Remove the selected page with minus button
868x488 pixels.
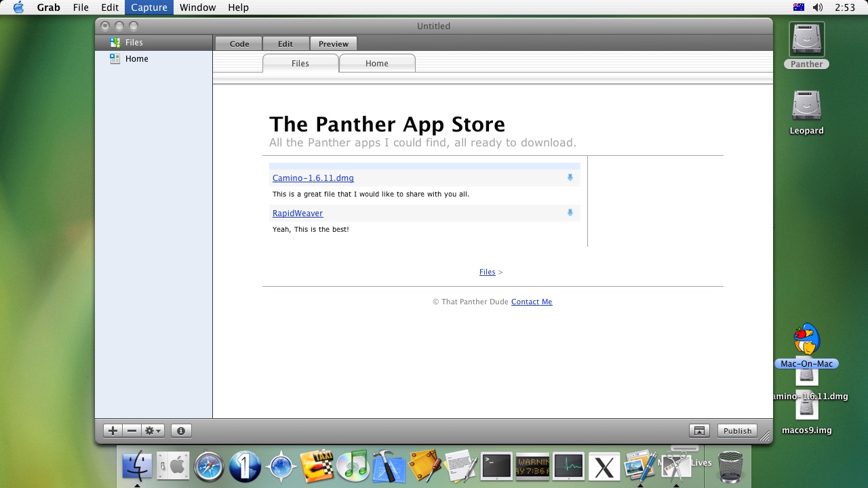pos(132,430)
